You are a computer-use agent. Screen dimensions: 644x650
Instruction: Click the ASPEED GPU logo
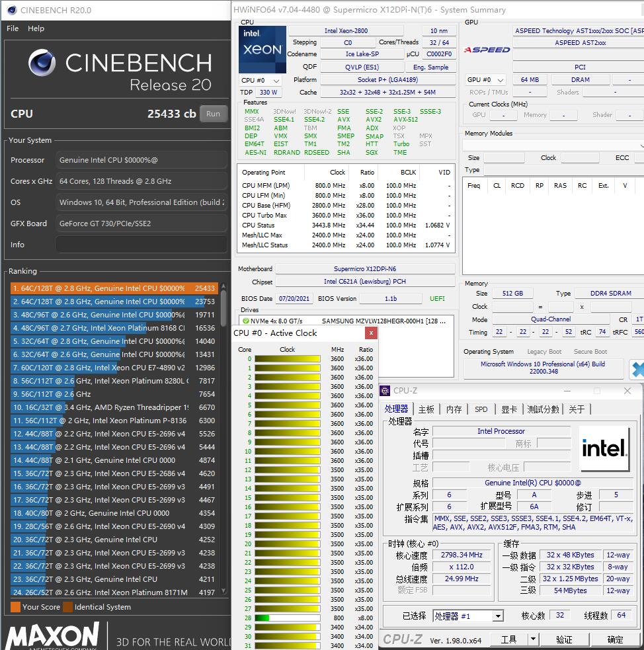pyautogui.click(x=487, y=50)
